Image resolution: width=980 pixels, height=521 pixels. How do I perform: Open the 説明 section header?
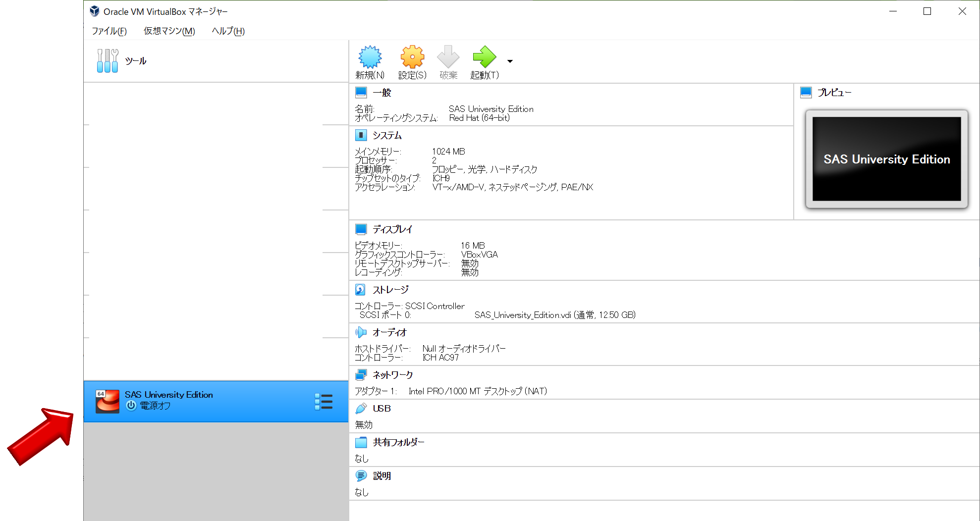[382, 476]
